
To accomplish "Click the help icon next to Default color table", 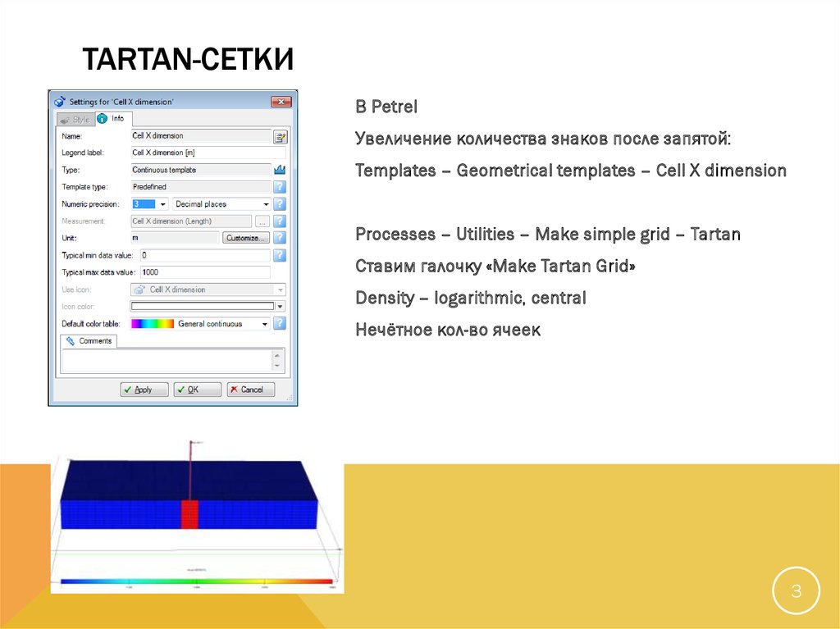I will (279, 324).
